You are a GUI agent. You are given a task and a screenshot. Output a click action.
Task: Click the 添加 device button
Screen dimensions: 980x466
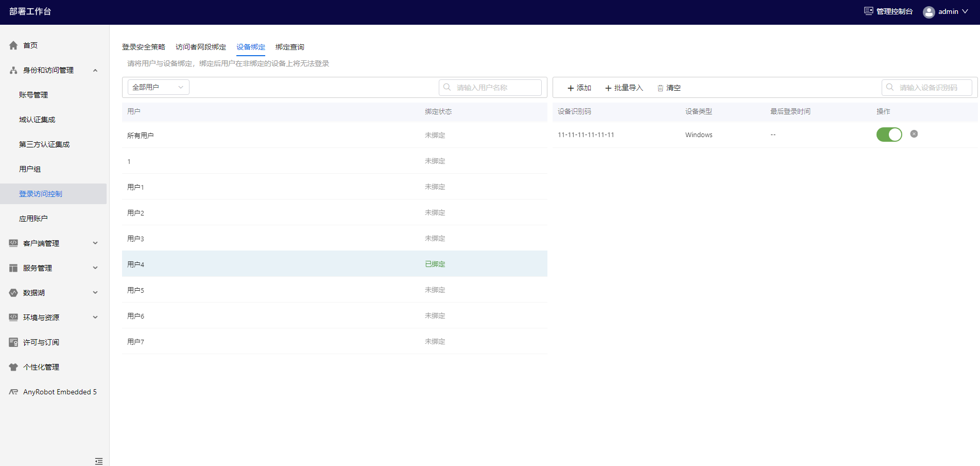pyautogui.click(x=579, y=88)
